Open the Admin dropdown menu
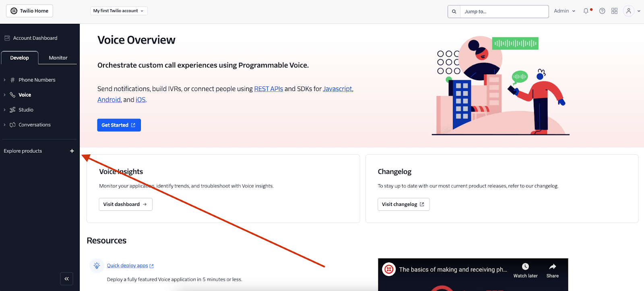Viewport: 644px width, 291px height. coord(563,11)
